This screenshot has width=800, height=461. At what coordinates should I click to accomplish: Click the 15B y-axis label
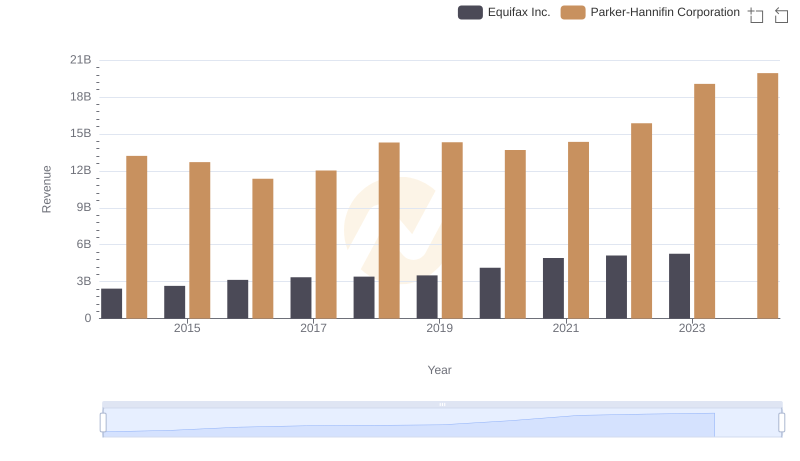[81, 134]
